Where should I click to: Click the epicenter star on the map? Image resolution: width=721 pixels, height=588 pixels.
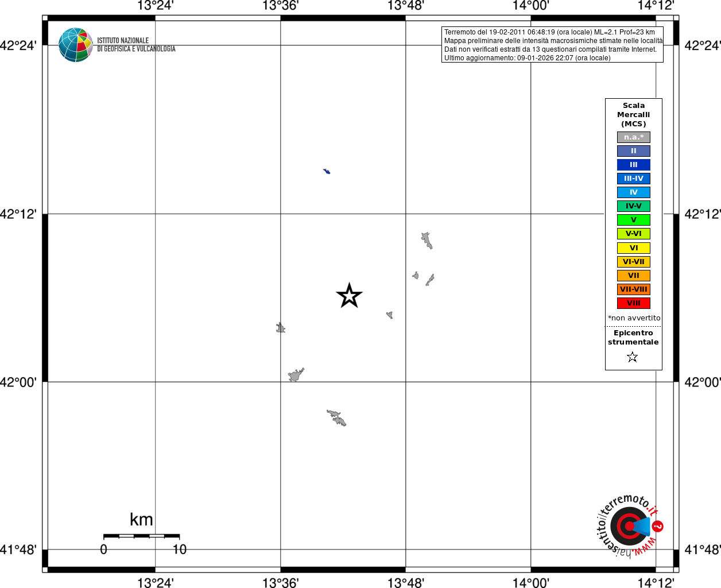(349, 296)
